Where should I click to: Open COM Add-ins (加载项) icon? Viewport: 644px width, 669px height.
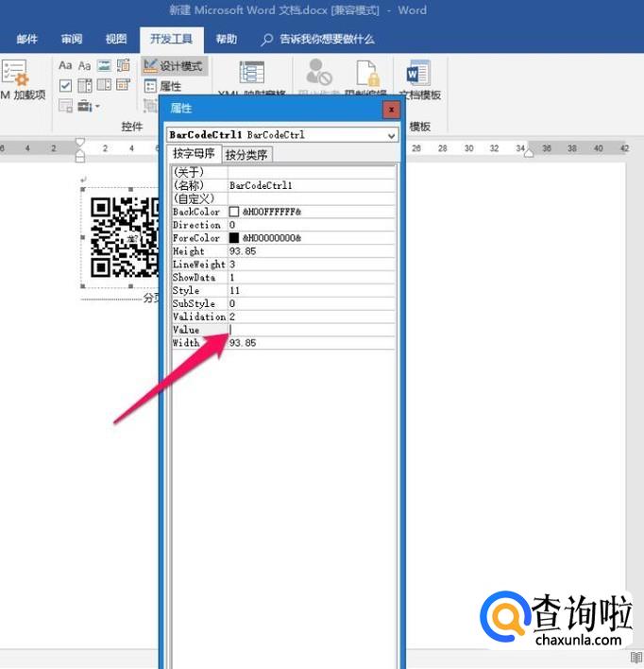[16, 73]
